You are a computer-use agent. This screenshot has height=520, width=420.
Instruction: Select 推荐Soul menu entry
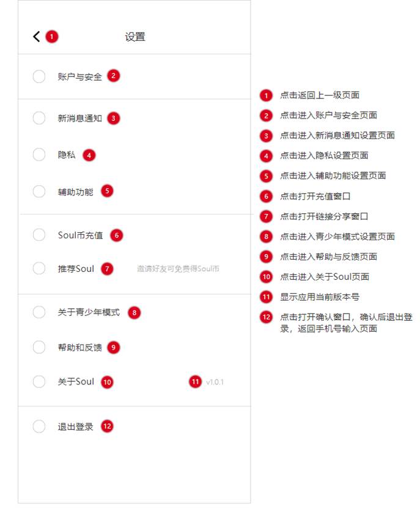click(x=76, y=268)
